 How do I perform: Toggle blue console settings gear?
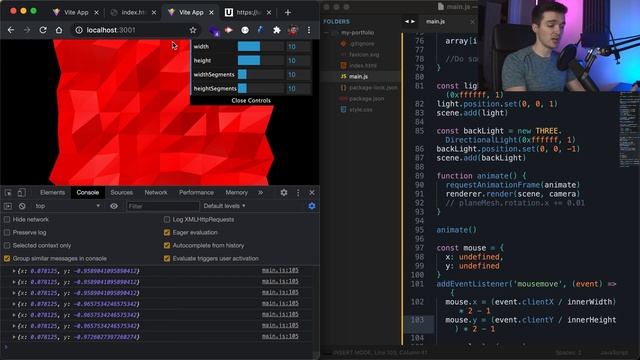(x=312, y=206)
